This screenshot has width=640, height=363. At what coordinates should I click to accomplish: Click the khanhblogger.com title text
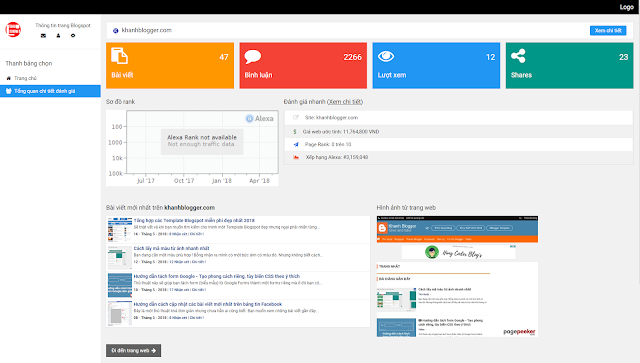pos(147,30)
